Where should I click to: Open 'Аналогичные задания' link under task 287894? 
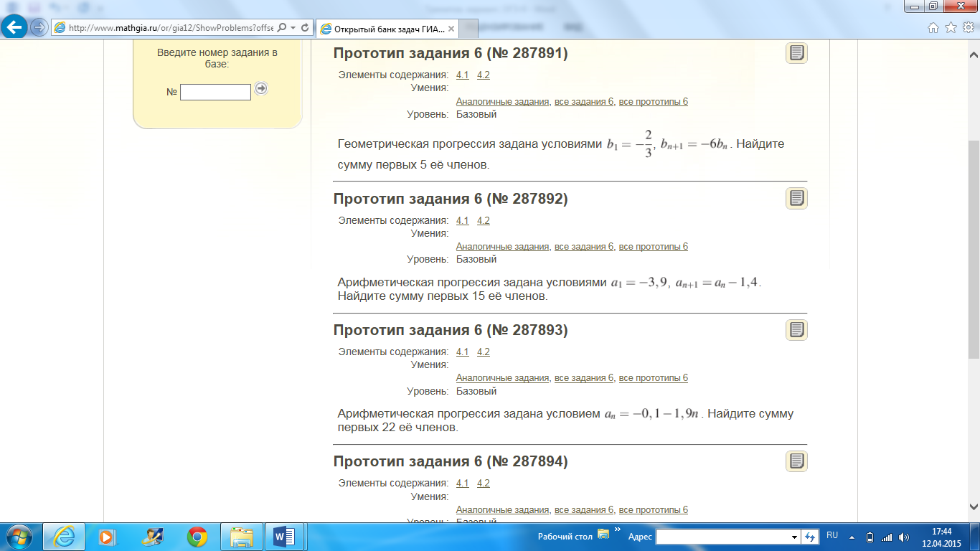[x=503, y=510]
